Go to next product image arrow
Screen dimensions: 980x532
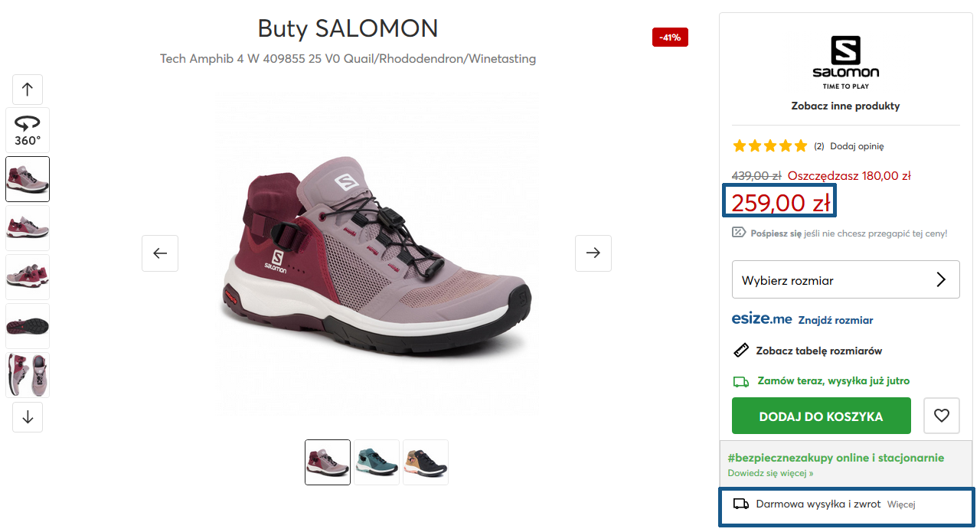point(593,253)
